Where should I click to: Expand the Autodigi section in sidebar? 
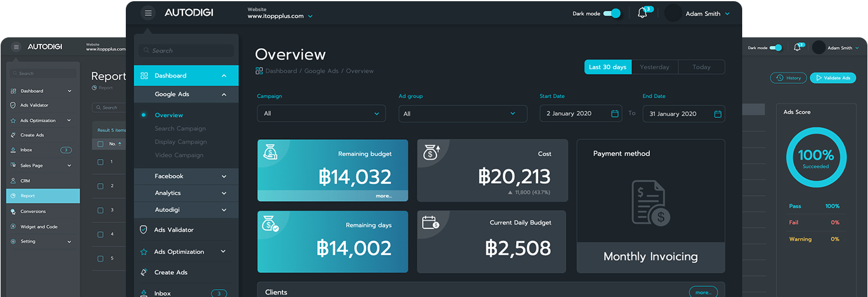click(224, 210)
